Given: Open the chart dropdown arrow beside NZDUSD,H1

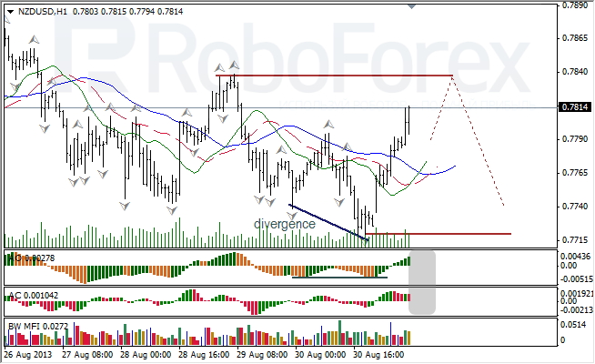Looking at the screenshot, I should (x=10, y=12).
